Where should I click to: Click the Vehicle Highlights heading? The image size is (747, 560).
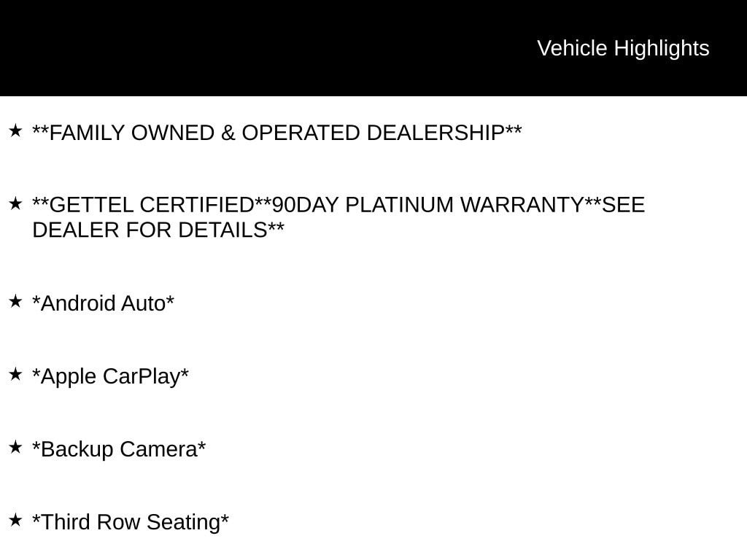pyautogui.click(x=623, y=48)
